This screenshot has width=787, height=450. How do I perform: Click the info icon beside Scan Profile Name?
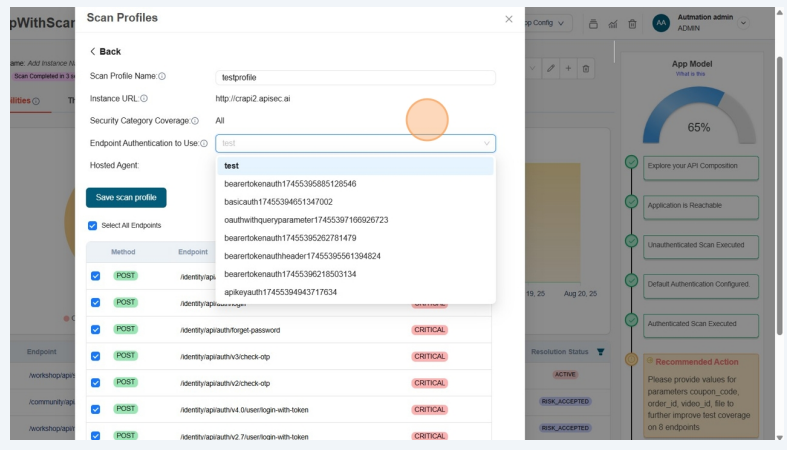click(x=162, y=76)
